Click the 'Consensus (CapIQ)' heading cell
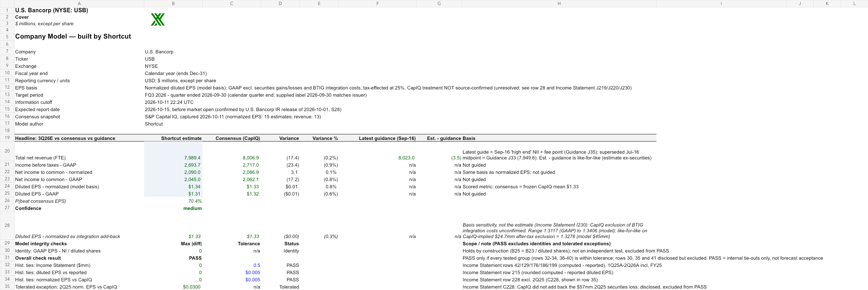The width and height of the screenshot is (868, 290). [x=238, y=138]
